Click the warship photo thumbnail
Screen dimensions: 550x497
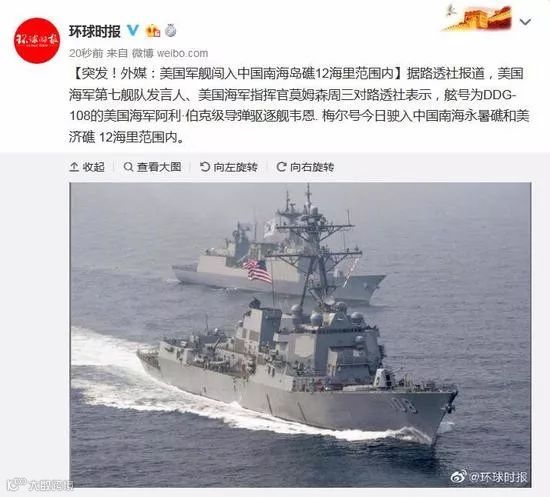pyautogui.click(x=300, y=335)
